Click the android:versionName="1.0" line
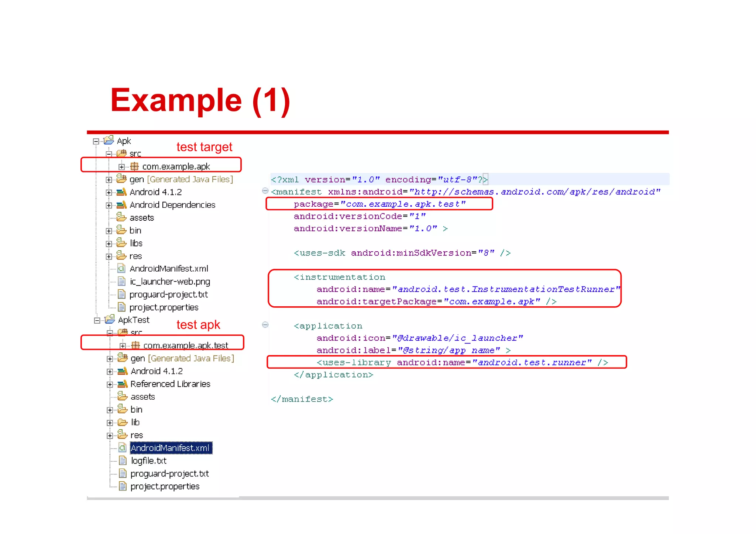The width and height of the screenshot is (756, 534). tap(371, 228)
